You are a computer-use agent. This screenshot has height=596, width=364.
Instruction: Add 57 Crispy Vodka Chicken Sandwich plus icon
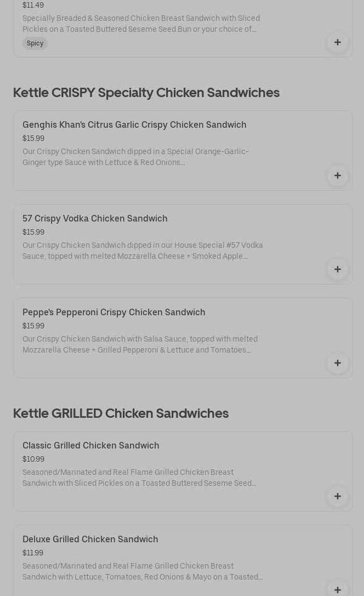(337, 269)
